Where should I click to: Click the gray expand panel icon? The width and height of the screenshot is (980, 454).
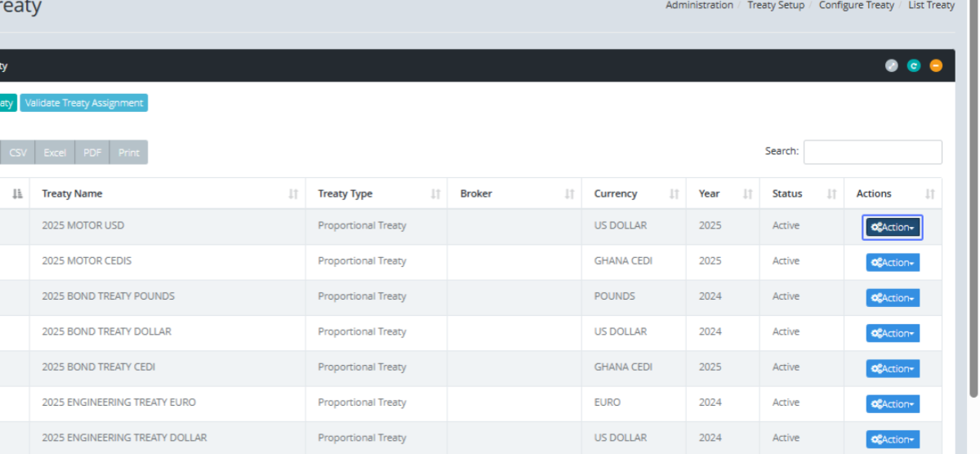coord(892,66)
